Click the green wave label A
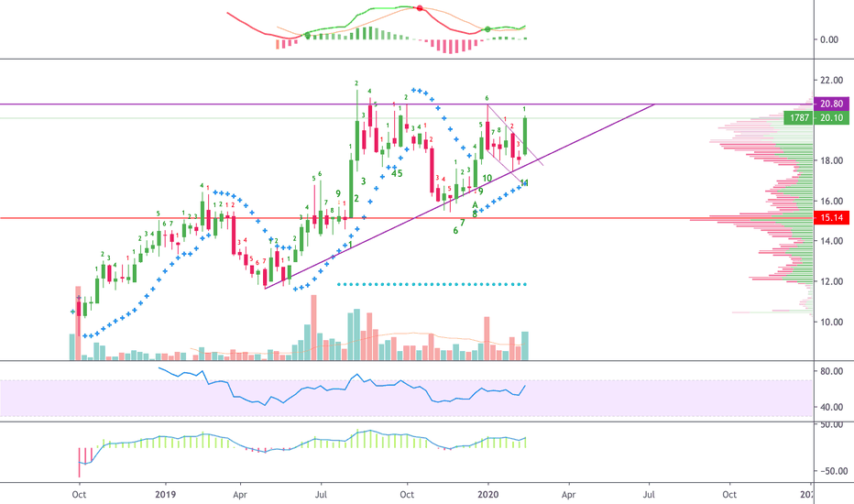The height and width of the screenshot is (504, 854). [x=475, y=205]
